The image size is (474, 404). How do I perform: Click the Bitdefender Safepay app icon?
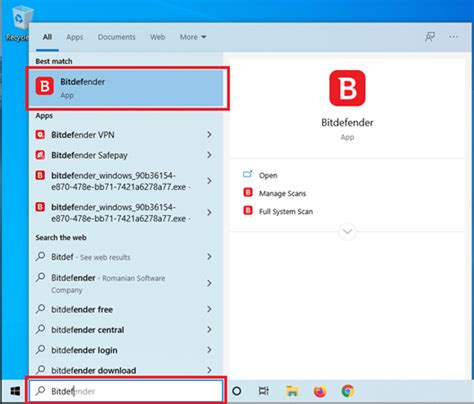coord(40,155)
